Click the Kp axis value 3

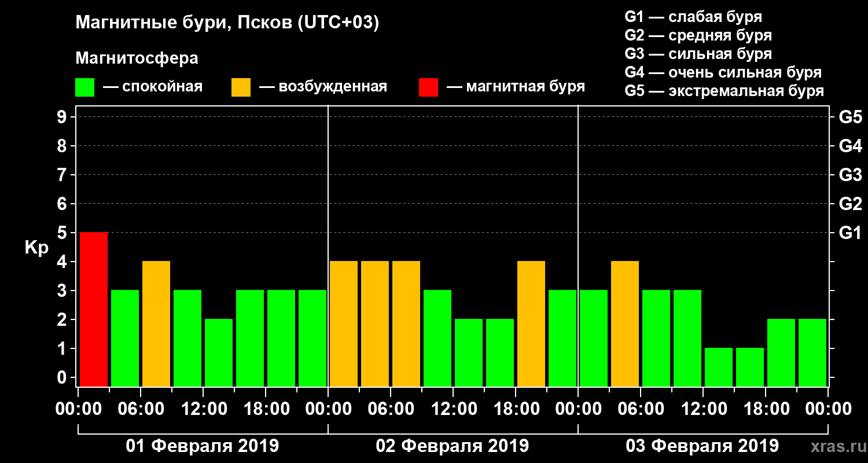(63, 291)
